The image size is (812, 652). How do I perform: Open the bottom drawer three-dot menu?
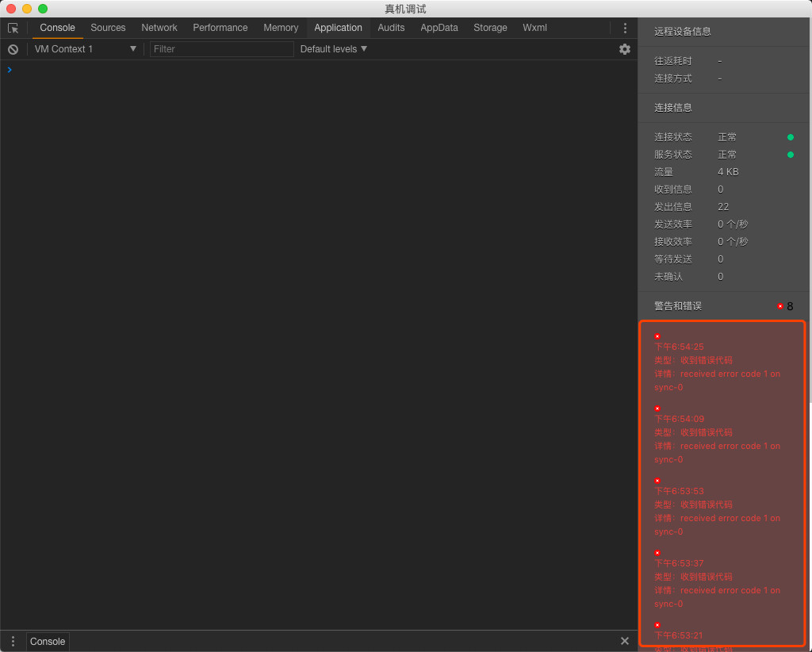[13, 641]
